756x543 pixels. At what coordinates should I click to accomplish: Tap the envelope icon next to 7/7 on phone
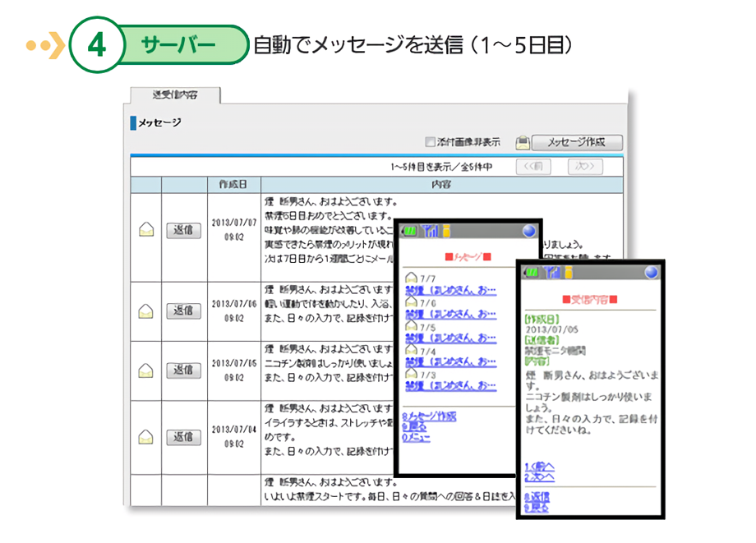[x=412, y=278]
